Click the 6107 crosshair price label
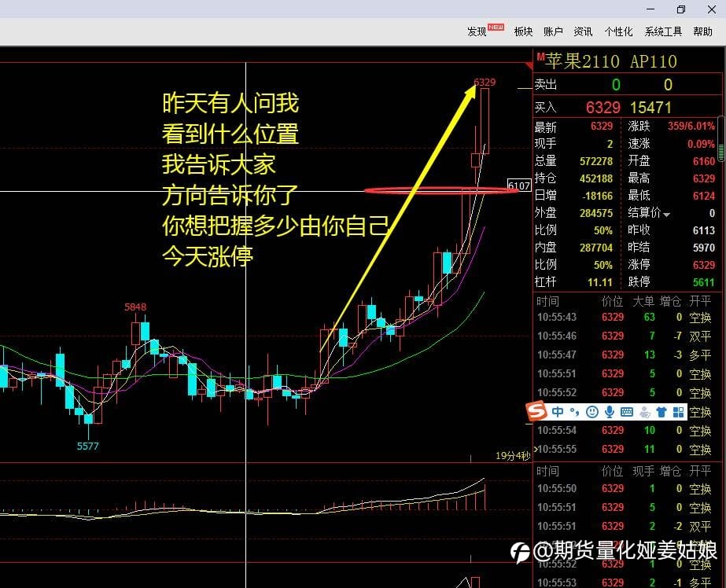This screenshot has width=726, height=588. click(x=518, y=186)
